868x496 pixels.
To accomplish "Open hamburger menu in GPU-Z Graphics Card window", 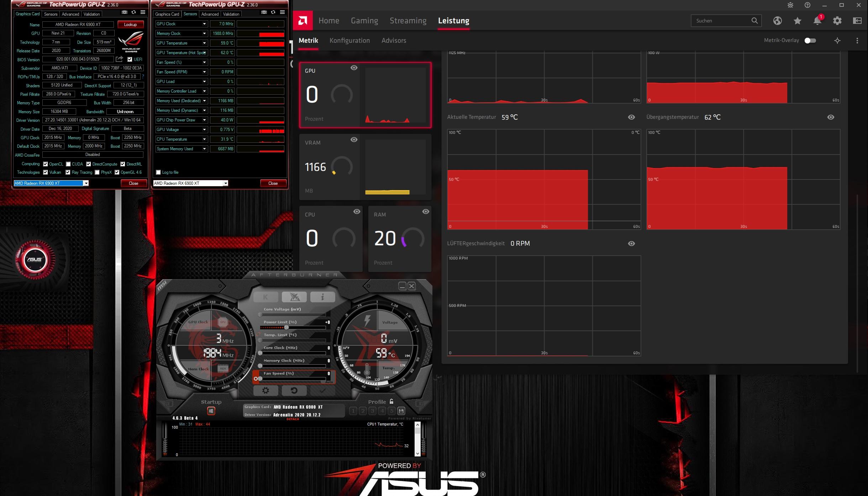I will click(x=143, y=12).
